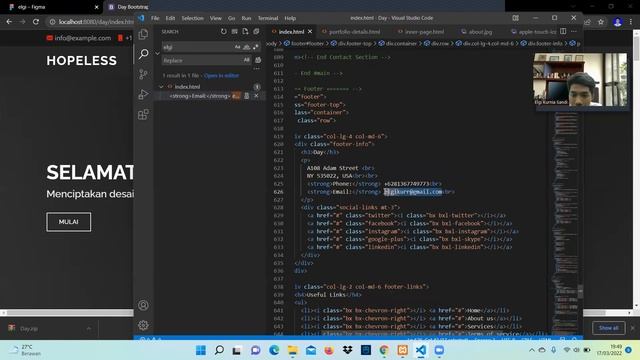This screenshot has height=360, width=640.
Task: Click Show all downloads button
Action: [x=608, y=328]
